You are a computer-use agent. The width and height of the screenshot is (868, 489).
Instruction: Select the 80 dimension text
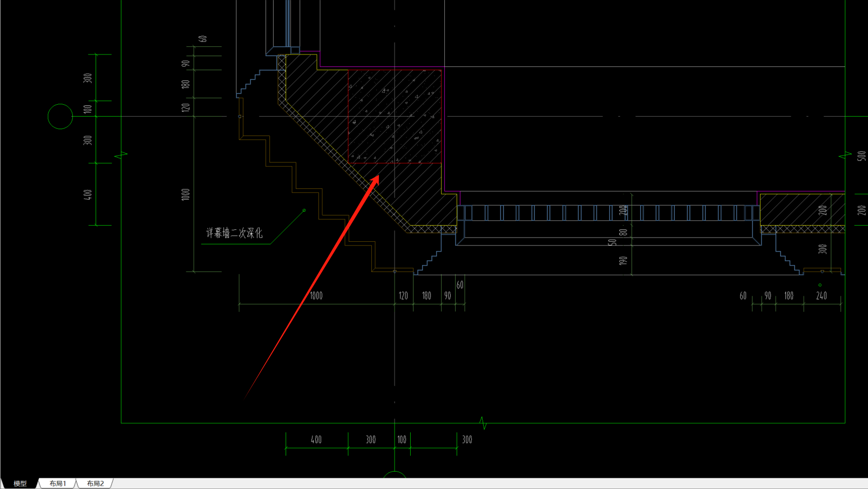click(x=623, y=232)
